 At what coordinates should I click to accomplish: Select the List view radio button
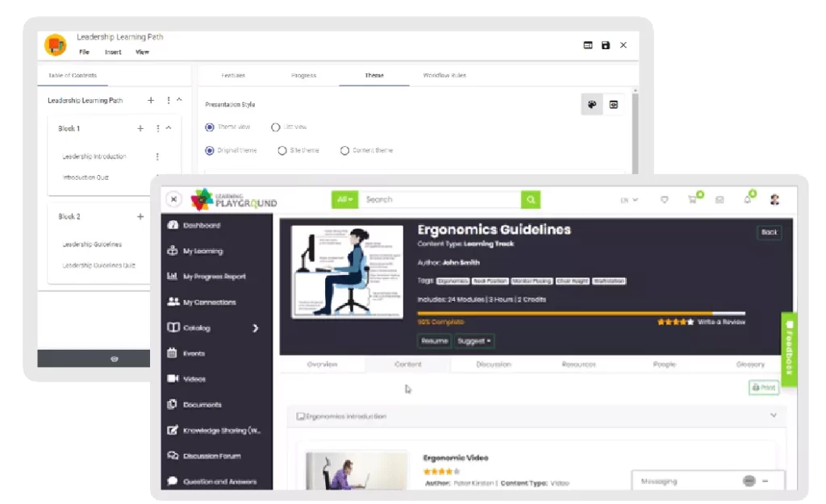[x=275, y=127]
